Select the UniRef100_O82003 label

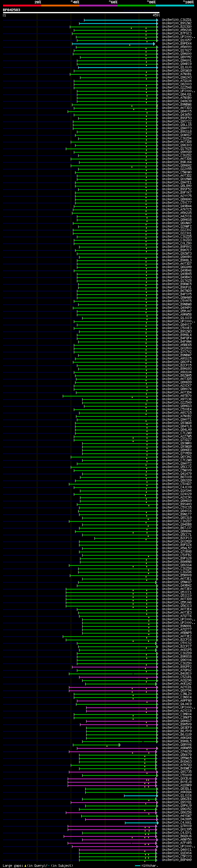(177, 84)
